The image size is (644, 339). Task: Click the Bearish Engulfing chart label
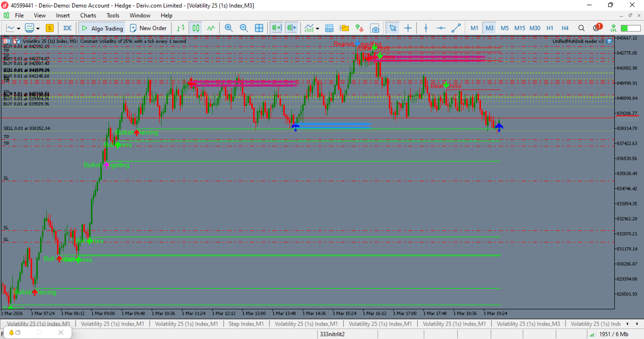point(357,44)
